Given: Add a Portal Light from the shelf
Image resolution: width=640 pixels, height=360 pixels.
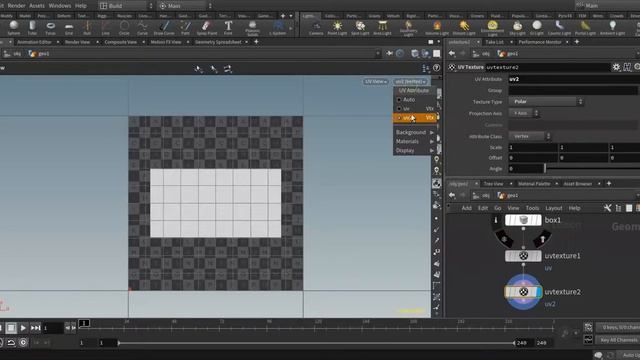Looking at the screenshot, I should tap(585, 29).
